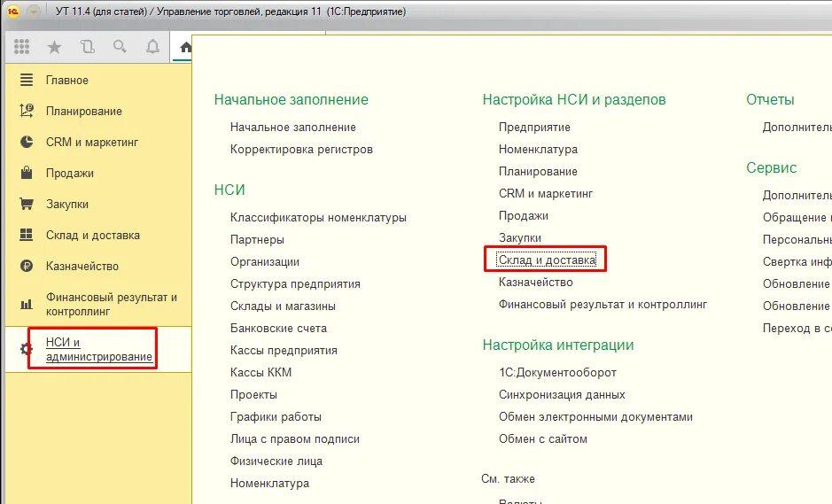Viewport: 832px width, 504px height.
Task: Open Обмен электронными документами
Action: pyautogui.click(x=595, y=417)
